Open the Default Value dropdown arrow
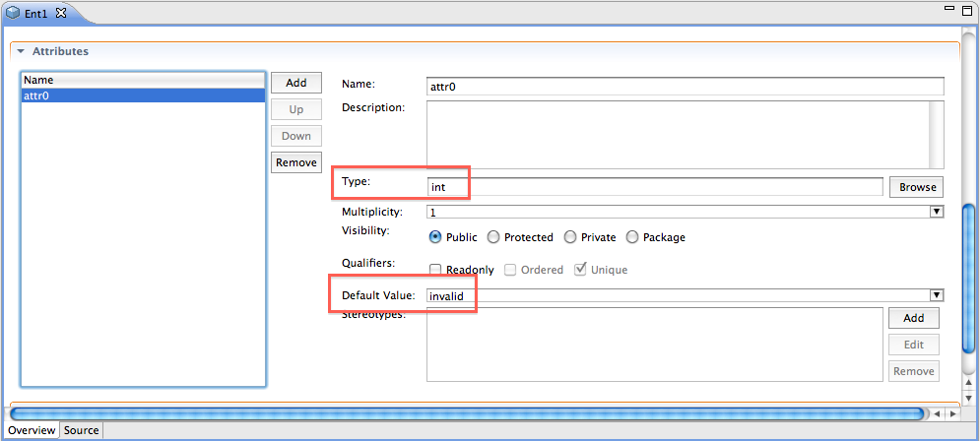 coord(937,295)
